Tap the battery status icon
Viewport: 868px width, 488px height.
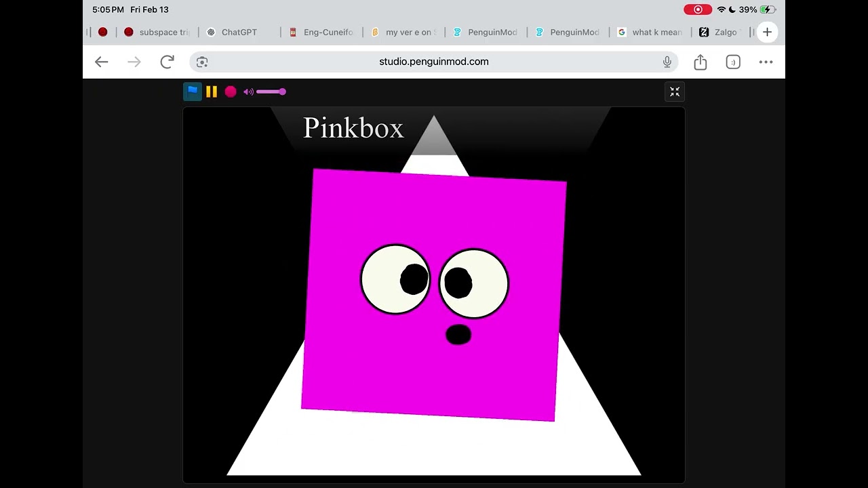tap(768, 9)
